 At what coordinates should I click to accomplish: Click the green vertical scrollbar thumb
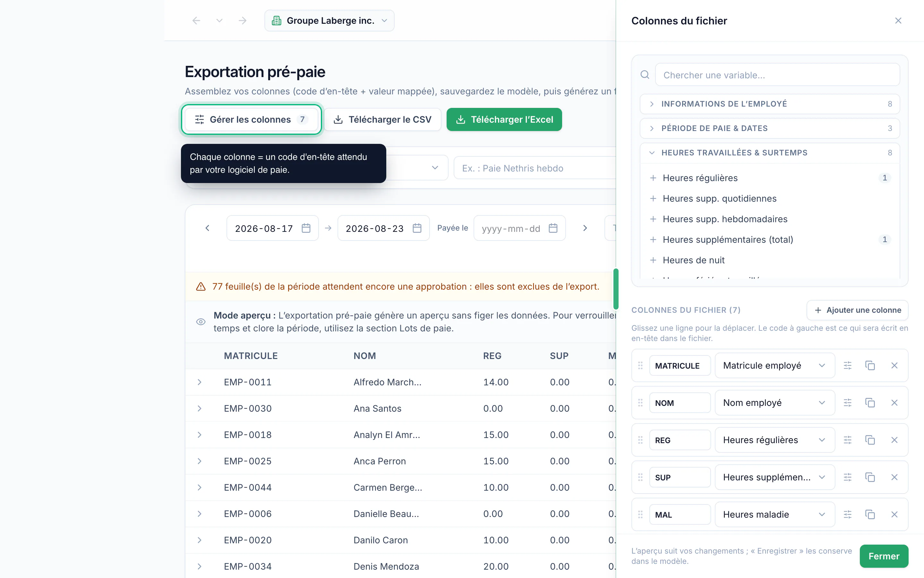coord(615,289)
